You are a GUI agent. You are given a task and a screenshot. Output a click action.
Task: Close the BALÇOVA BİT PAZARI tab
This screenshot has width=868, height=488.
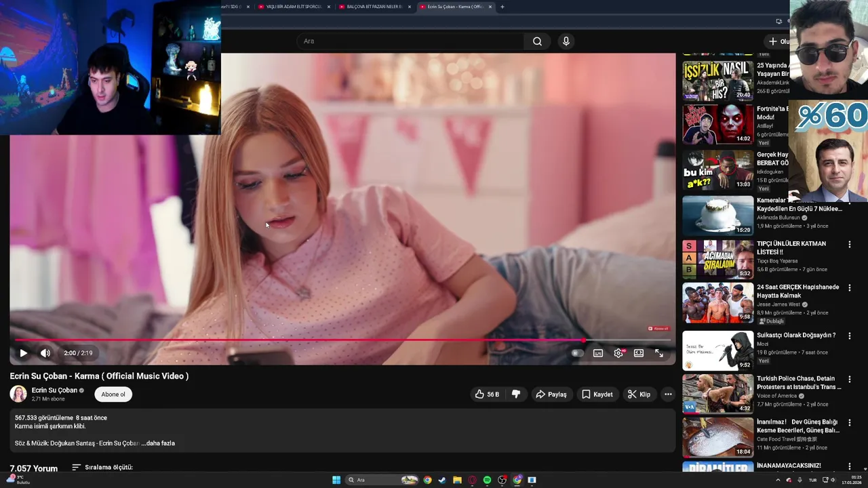pyautogui.click(x=410, y=7)
